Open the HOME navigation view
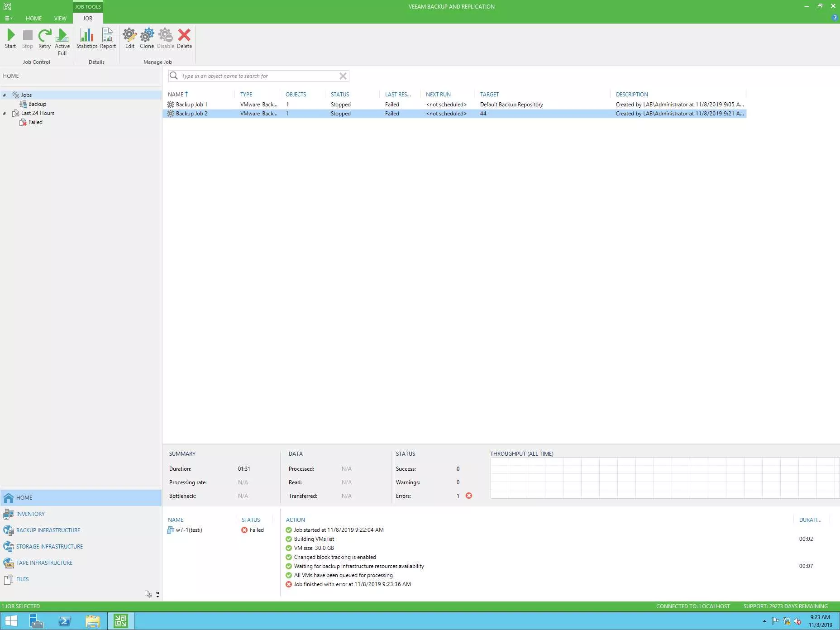The height and width of the screenshot is (630, 840). 81,498
